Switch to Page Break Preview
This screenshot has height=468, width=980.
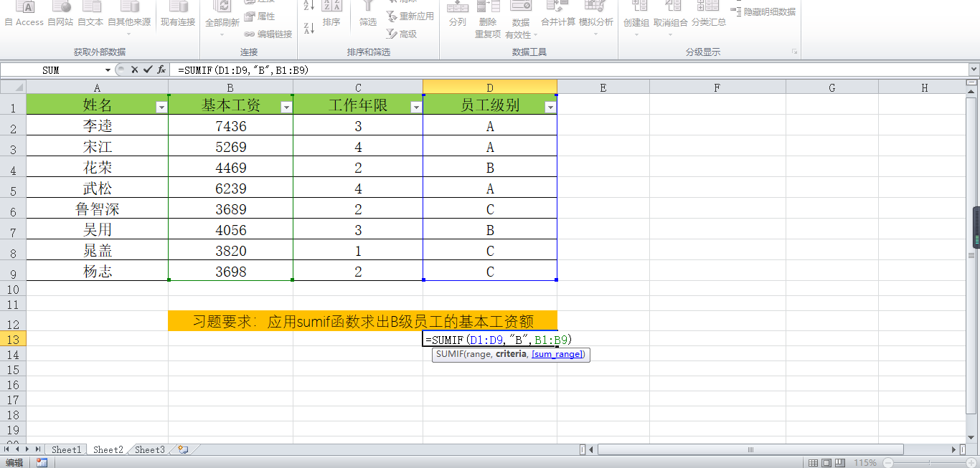840,463
